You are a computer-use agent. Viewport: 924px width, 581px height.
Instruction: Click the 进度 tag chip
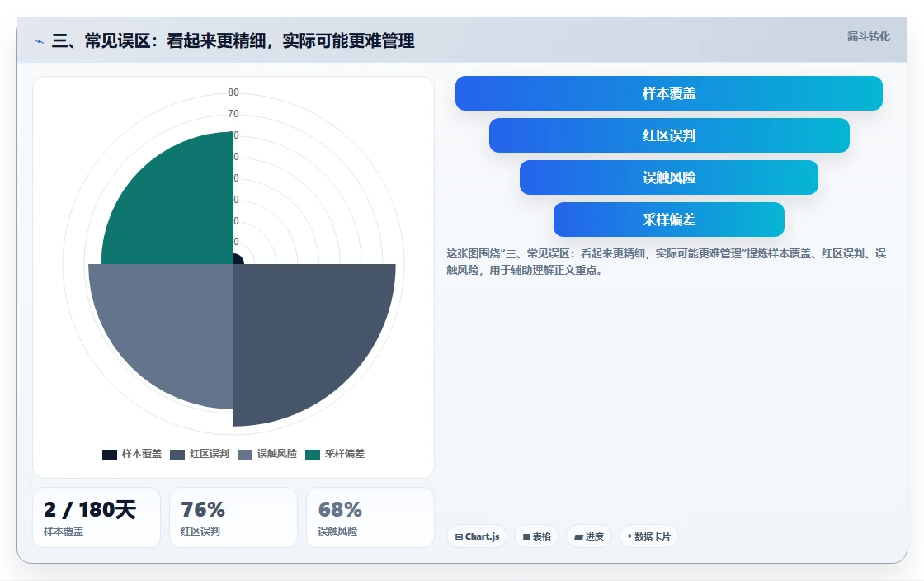[589, 536]
